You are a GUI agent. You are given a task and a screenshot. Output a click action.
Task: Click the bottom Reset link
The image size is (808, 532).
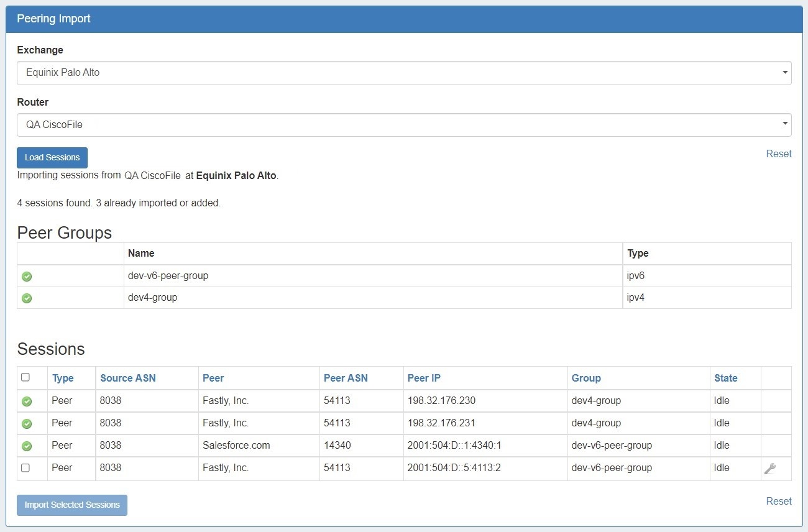pyautogui.click(x=778, y=502)
